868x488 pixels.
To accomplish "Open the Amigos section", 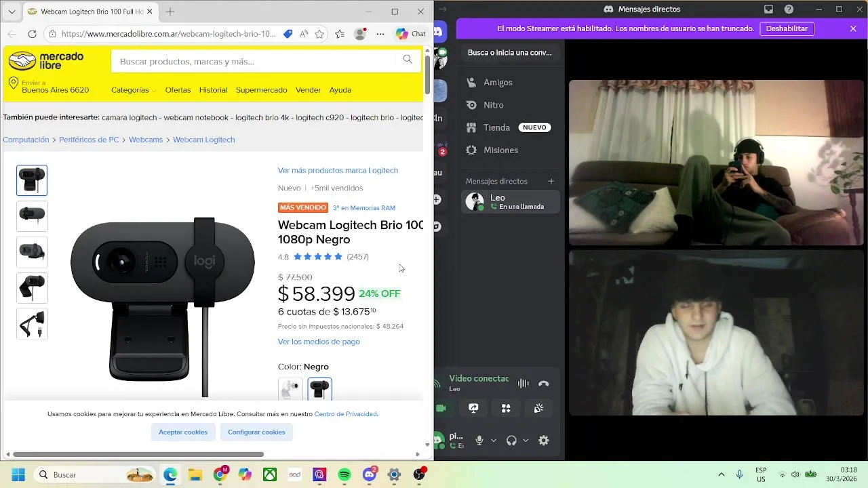I will click(x=509, y=82).
